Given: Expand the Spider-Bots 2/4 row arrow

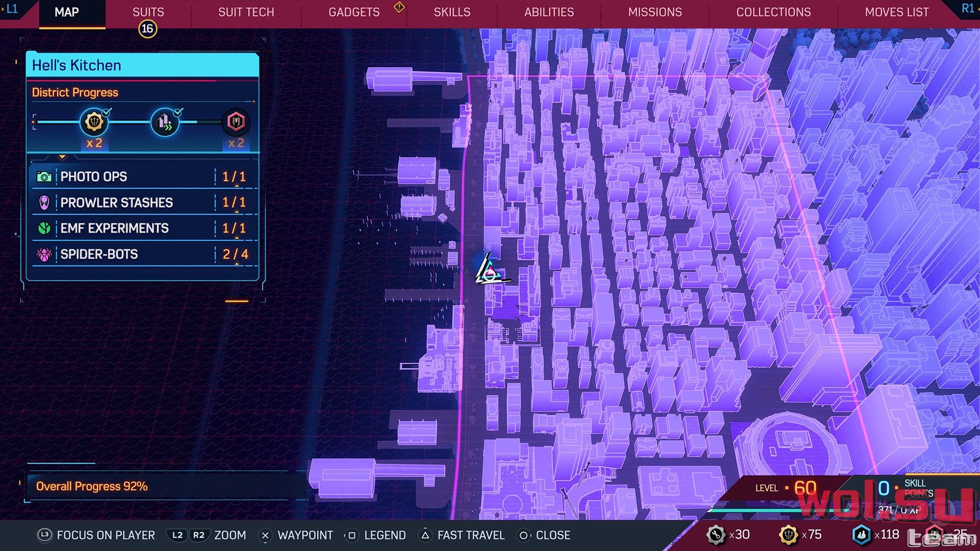Looking at the screenshot, I should tap(236, 264).
